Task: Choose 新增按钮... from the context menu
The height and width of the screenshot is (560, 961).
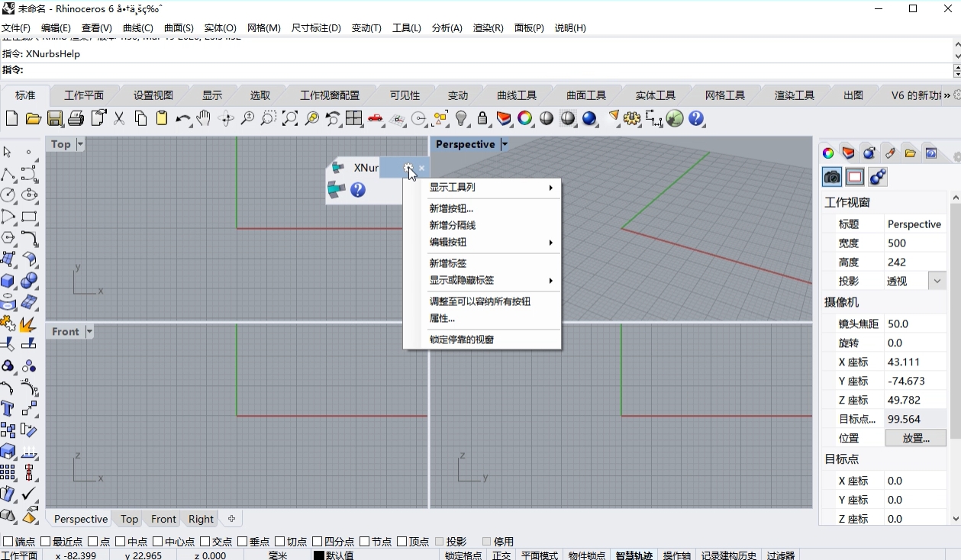Action: pos(451,208)
